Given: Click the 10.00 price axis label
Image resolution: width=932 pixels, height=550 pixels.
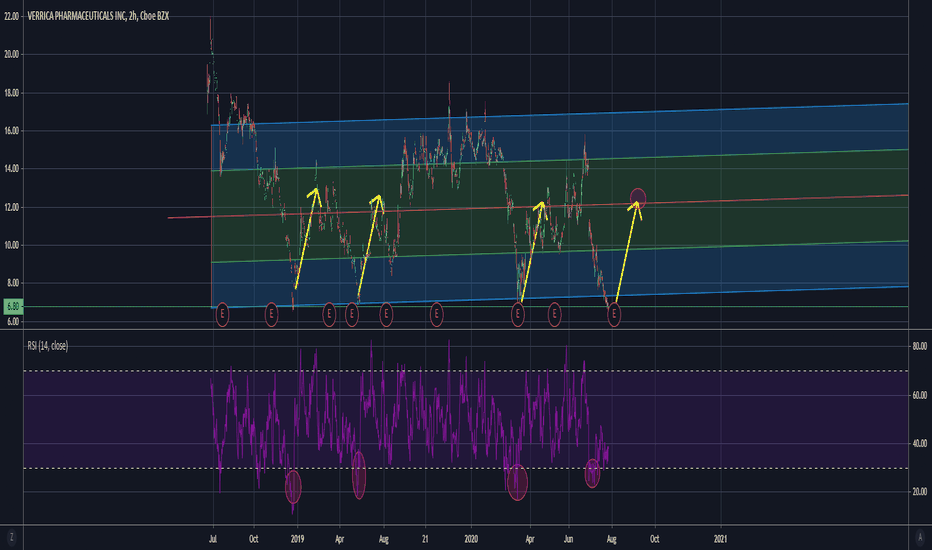Looking at the screenshot, I should click(x=11, y=245).
